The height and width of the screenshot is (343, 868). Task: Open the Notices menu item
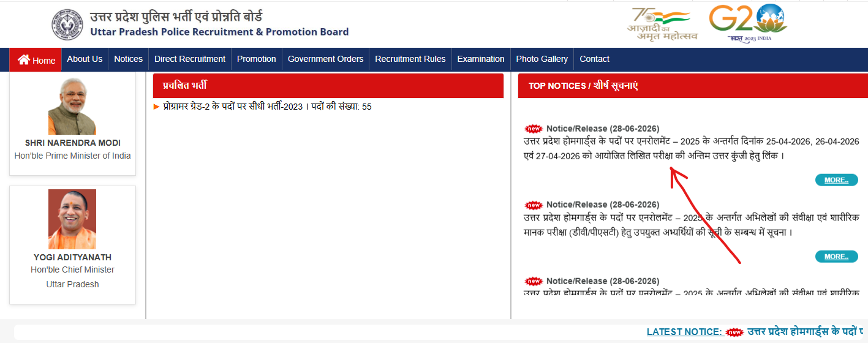(128, 59)
